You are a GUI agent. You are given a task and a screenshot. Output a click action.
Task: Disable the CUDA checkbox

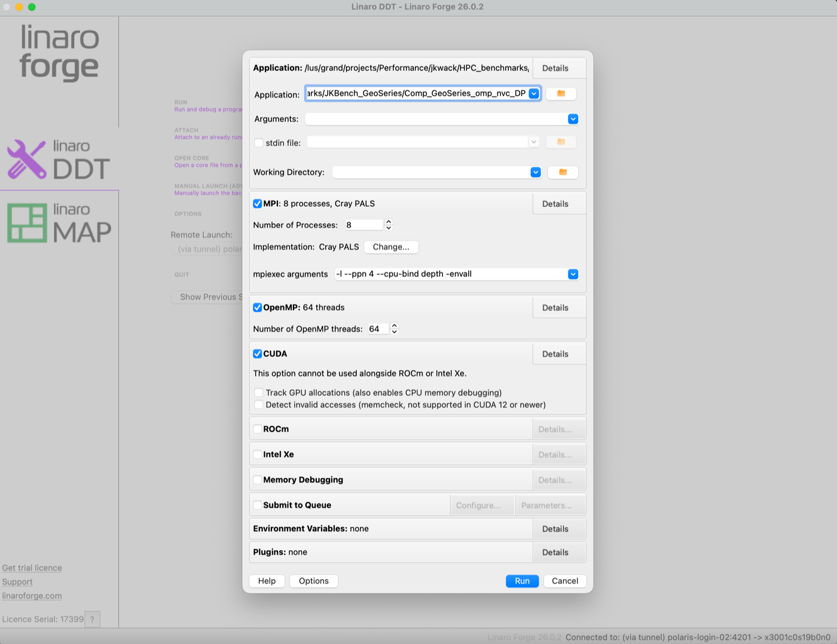(x=258, y=354)
